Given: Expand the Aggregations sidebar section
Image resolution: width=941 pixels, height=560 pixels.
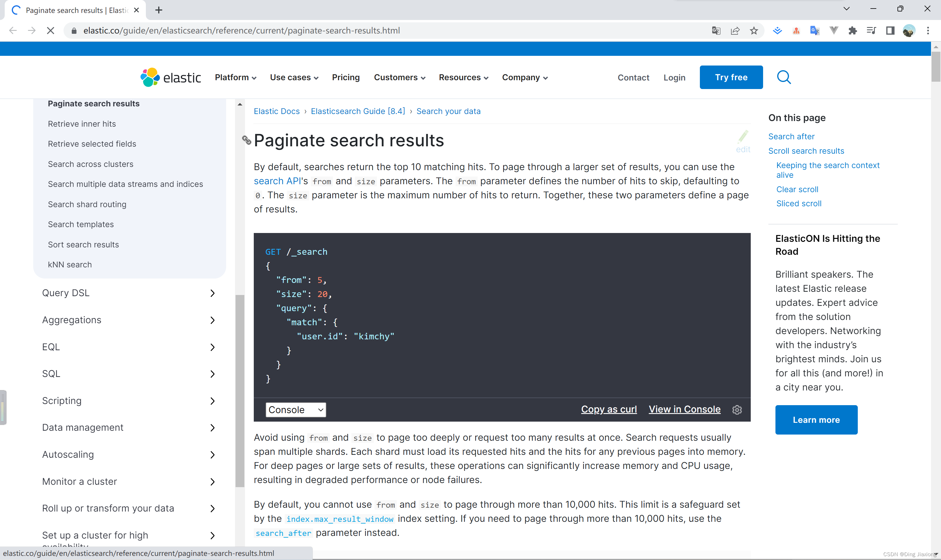Looking at the screenshot, I should (x=129, y=320).
